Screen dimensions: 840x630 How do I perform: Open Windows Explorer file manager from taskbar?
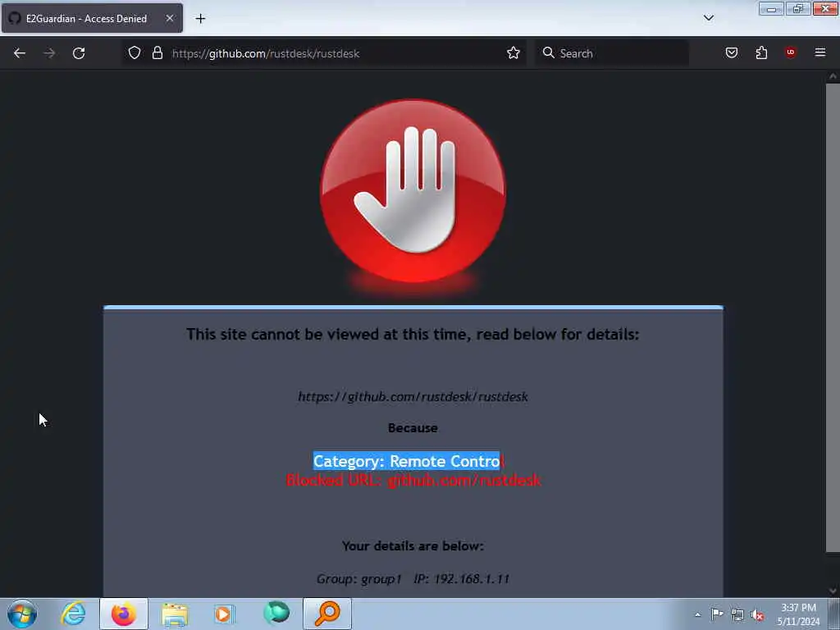[175, 614]
